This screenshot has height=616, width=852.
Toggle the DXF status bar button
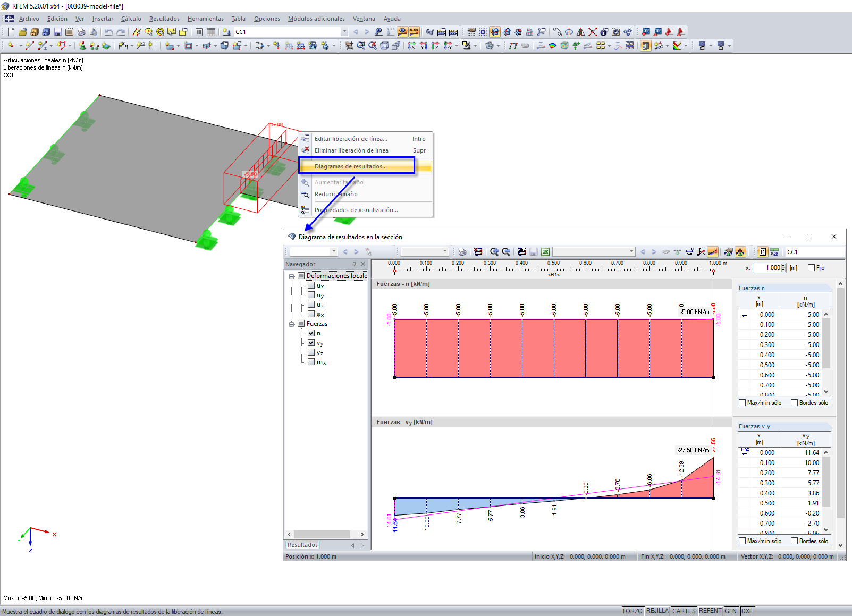point(747,611)
